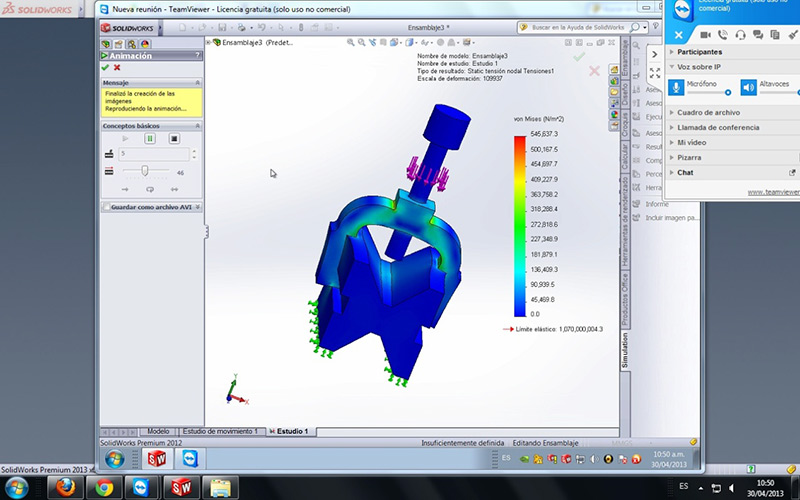Screen dimensions: 800x500
Task: Open Firefox from the Windows taskbar
Action: (x=65, y=487)
